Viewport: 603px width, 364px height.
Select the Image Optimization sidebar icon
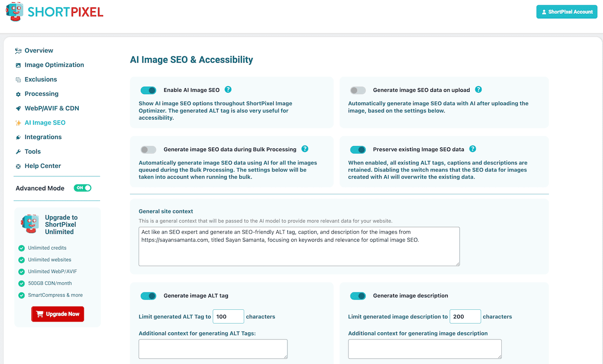click(17, 65)
